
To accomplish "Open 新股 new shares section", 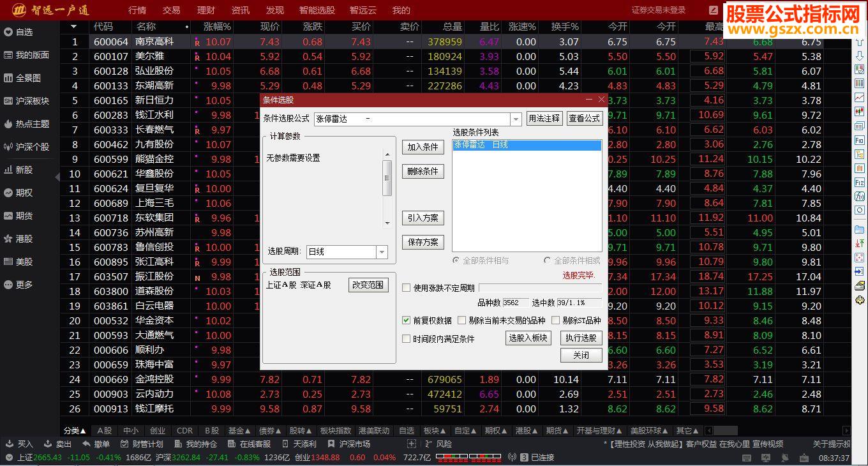I will pos(19,170).
